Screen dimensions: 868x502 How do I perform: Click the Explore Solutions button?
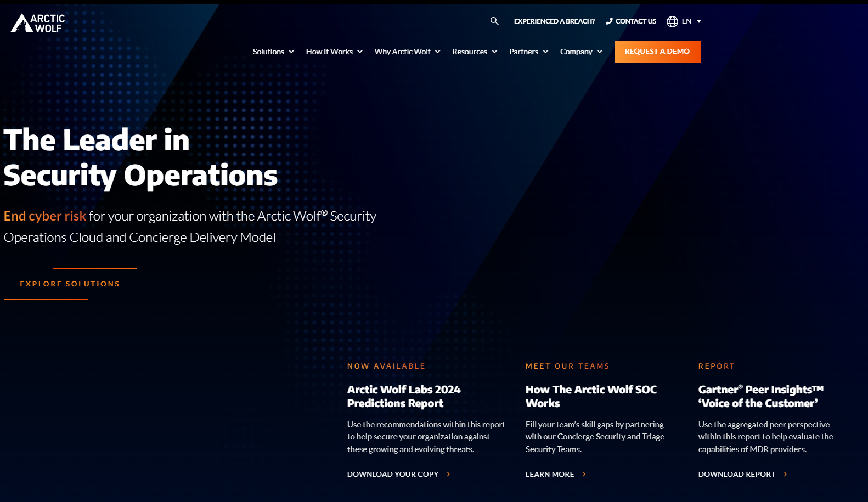(70, 284)
